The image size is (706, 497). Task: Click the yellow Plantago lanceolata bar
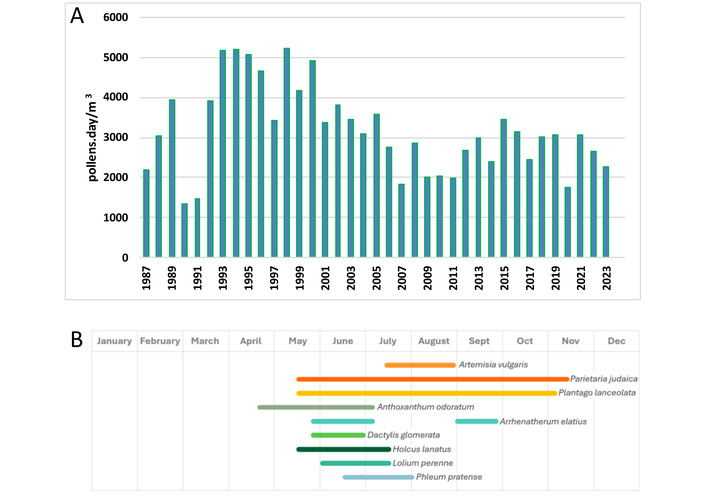[x=426, y=393]
